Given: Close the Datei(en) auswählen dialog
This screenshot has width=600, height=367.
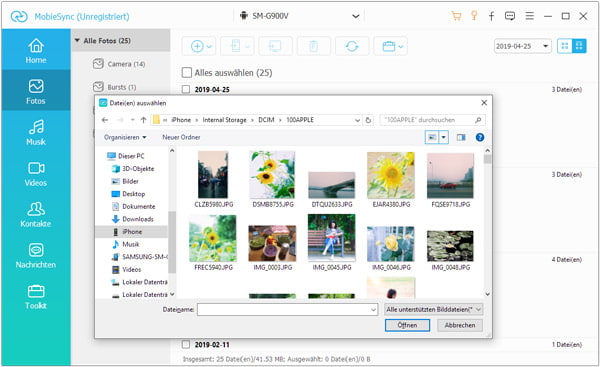Looking at the screenshot, I should [484, 103].
